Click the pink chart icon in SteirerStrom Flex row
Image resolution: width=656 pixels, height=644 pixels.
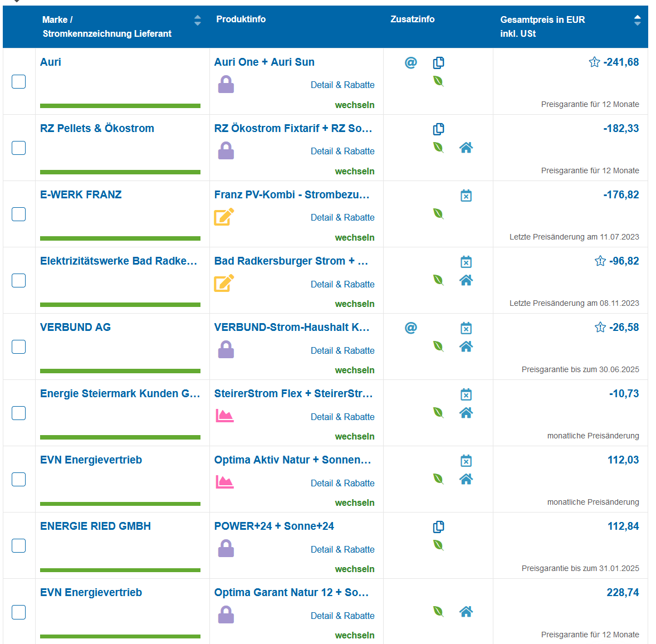[x=224, y=416]
